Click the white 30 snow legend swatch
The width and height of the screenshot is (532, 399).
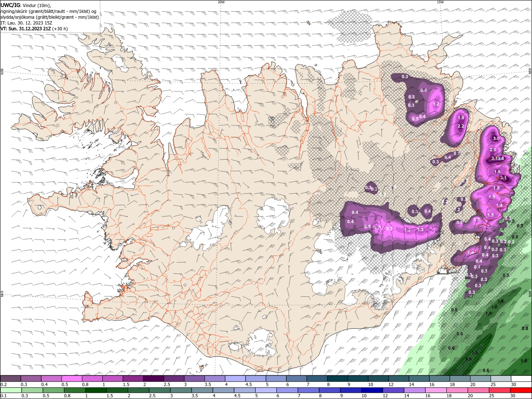tap(521, 379)
